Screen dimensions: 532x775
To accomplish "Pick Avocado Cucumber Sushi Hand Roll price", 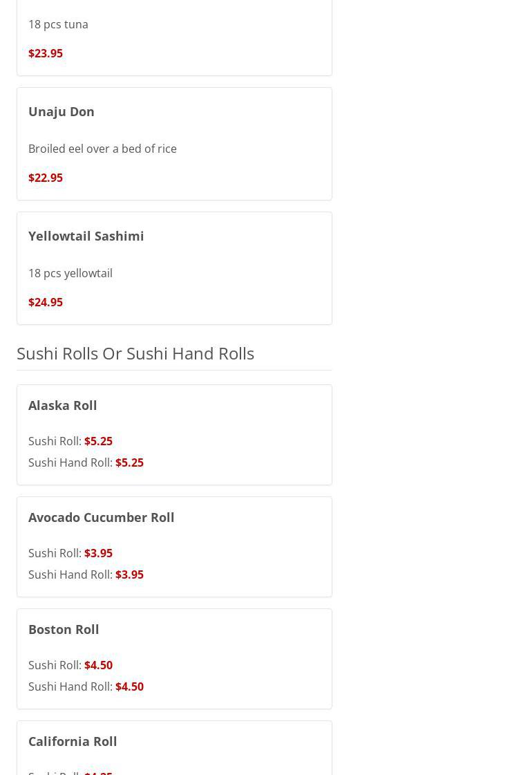I will [129, 575].
